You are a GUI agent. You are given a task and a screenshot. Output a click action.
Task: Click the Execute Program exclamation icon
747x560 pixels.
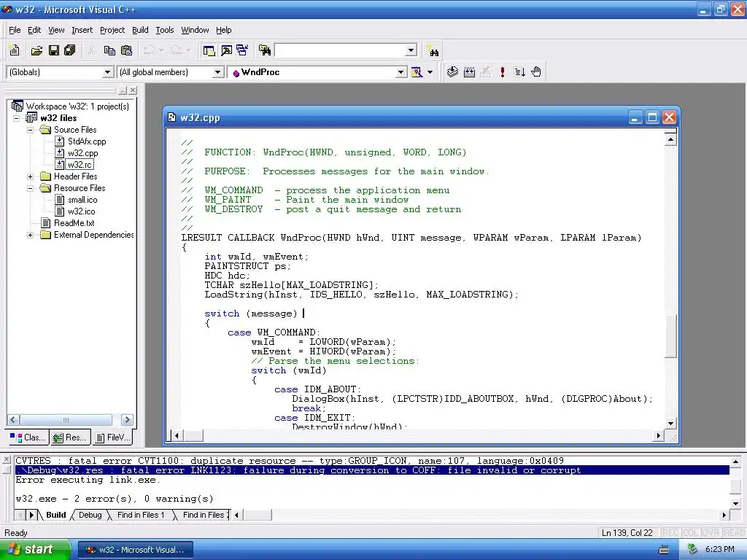502,72
